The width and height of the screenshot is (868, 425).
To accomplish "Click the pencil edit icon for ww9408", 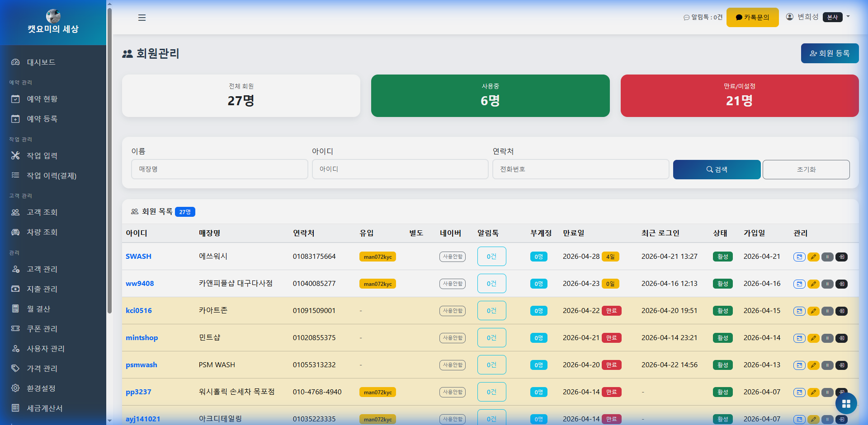I will pyautogui.click(x=813, y=284).
